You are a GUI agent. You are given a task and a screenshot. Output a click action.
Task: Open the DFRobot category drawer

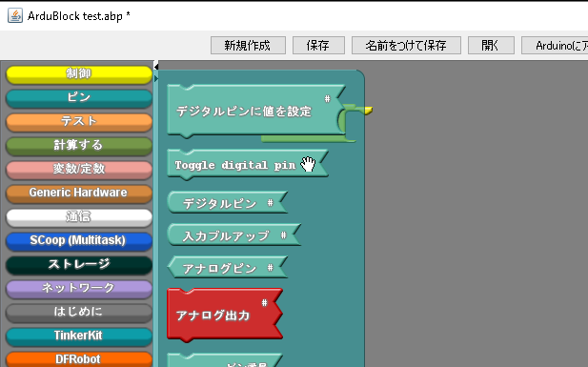click(79, 359)
